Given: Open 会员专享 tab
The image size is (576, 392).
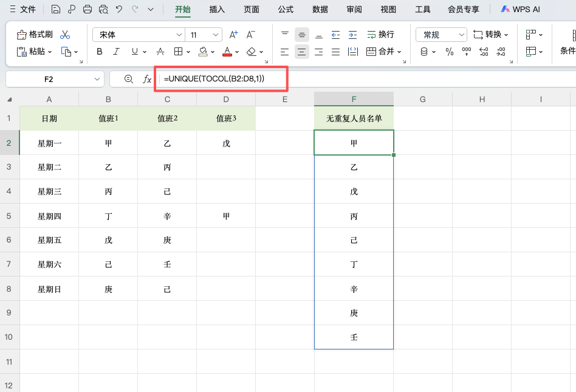Looking at the screenshot, I should [463, 9].
